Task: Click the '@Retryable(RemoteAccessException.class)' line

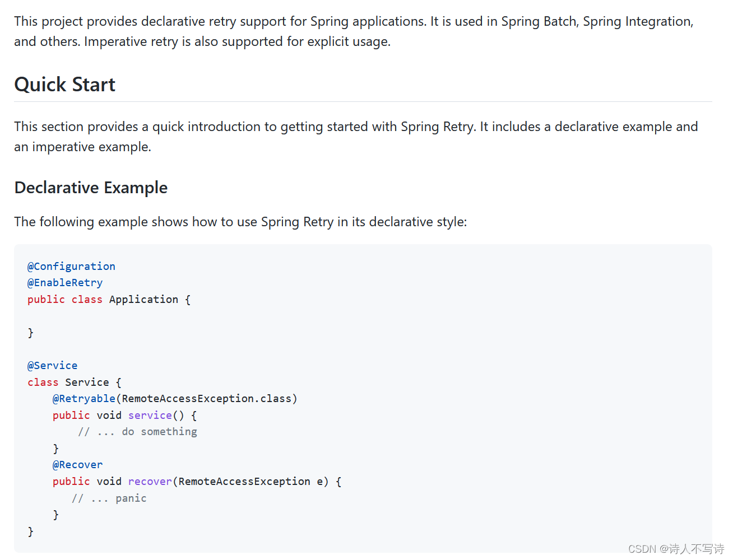Action: point(175,399)
